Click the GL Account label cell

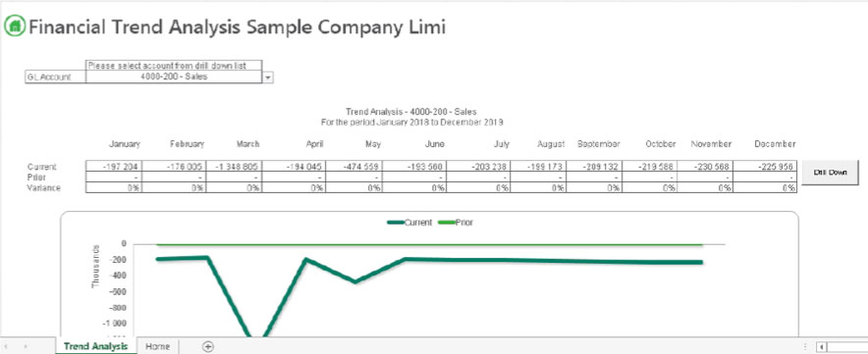coord(56,76)
